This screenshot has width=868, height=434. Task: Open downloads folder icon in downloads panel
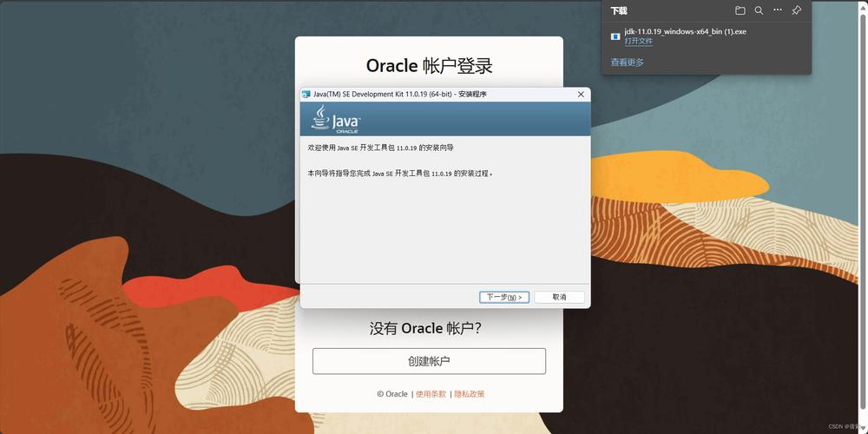click(x=740, y=10)
